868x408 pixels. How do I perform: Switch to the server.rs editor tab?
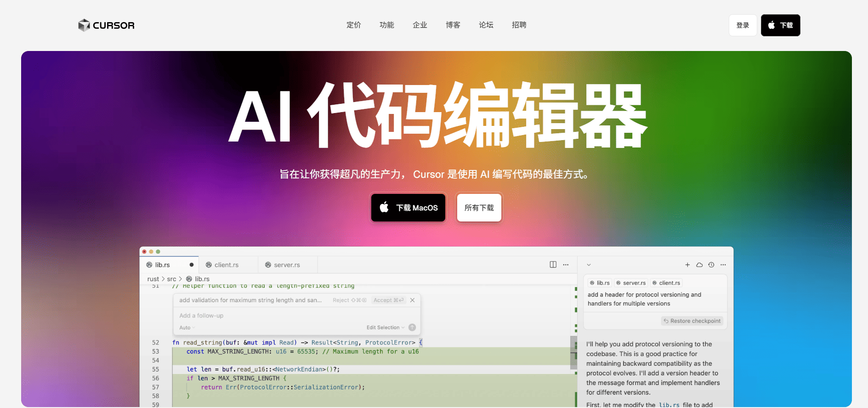(288, 265)
